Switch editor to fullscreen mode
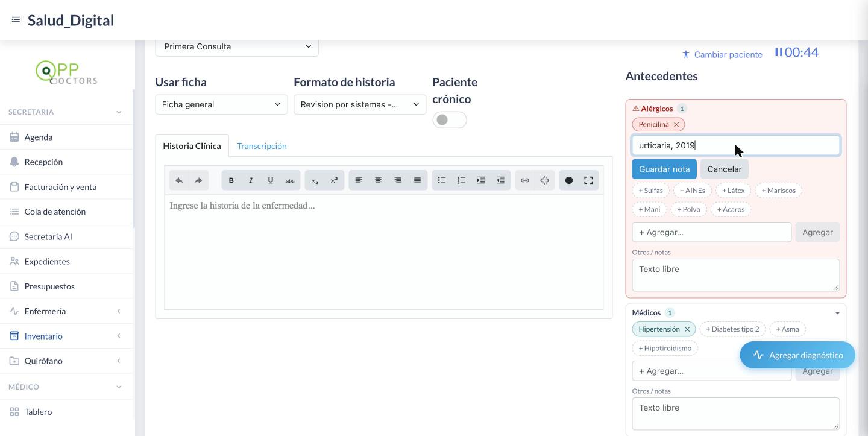868x436 pixels. [588, 180]
